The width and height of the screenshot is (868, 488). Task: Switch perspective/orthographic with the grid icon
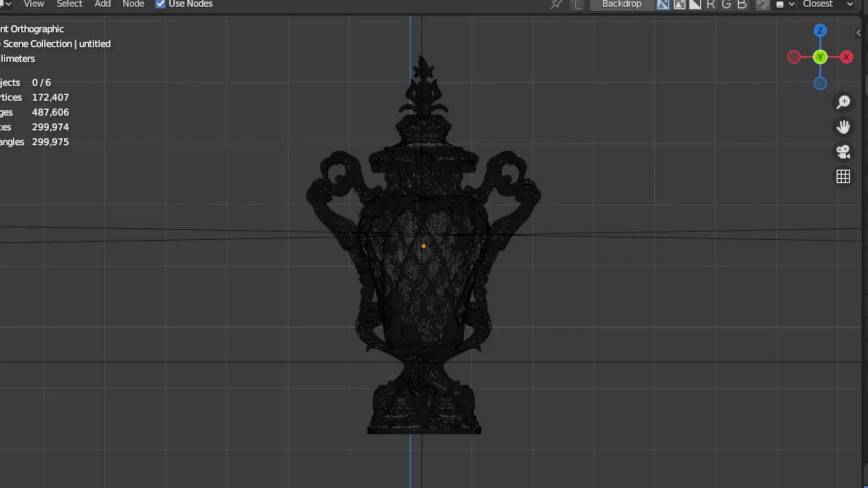pyautogui.click(x=843, y=177)
